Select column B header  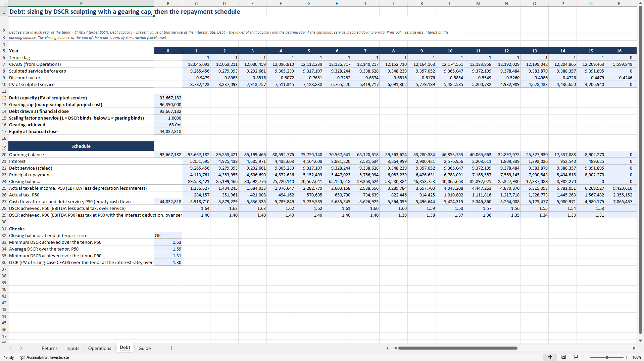pos(168,3)
